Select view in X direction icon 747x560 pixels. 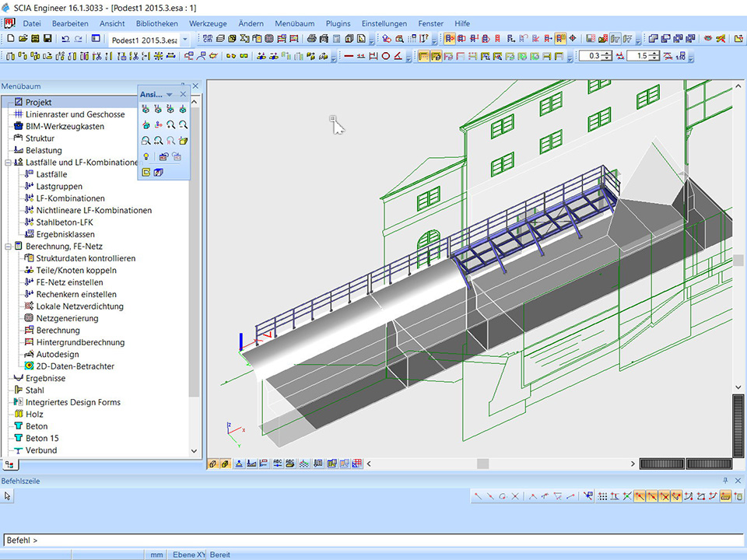point(146,110)
